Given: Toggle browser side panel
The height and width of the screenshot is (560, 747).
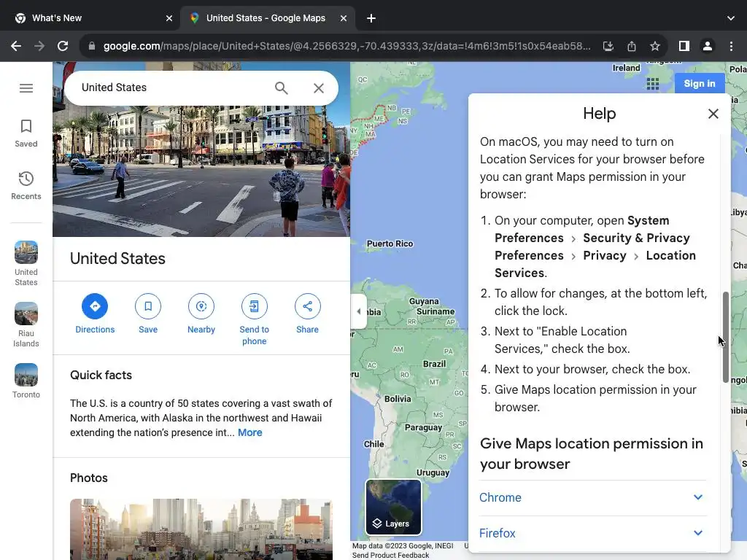Looking at the screenshot, I should pos(684,46).
